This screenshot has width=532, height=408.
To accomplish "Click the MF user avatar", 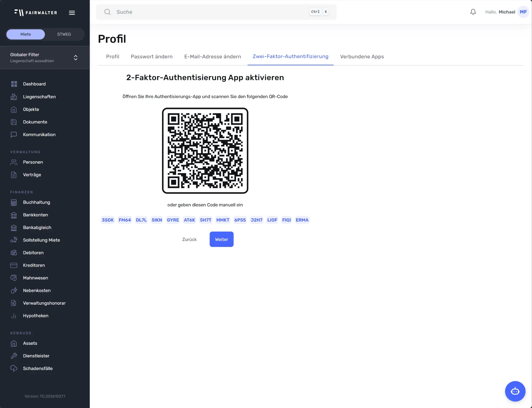I will tap(523, 12).
